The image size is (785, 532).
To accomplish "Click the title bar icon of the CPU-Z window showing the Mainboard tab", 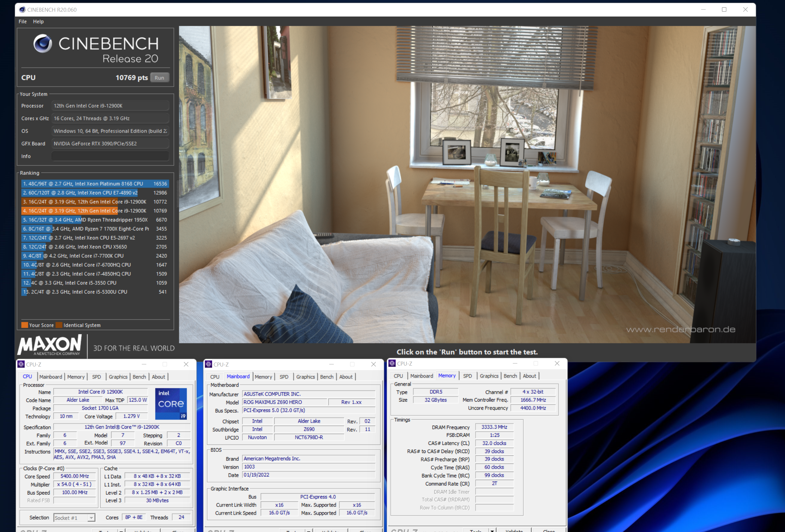I will pos(208,364).
